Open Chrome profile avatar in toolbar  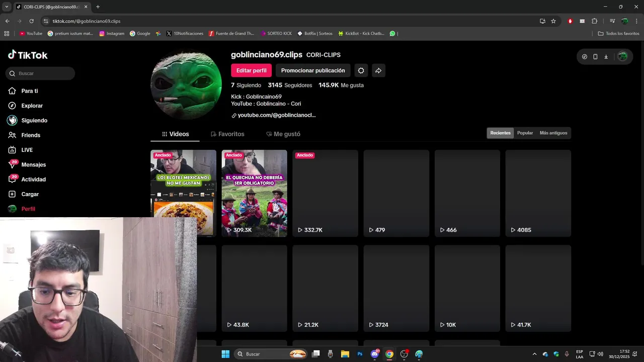point(624,21)
